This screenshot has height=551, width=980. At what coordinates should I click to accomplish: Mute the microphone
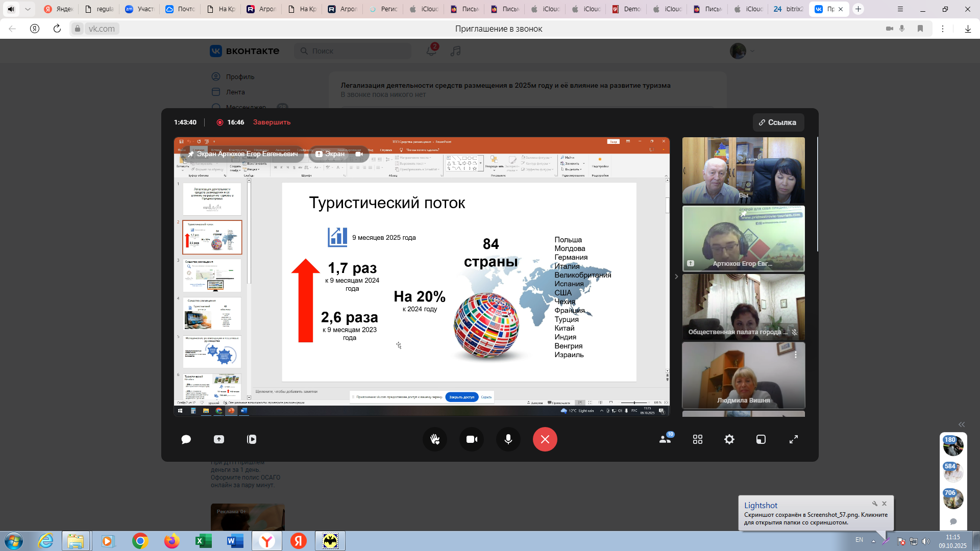(x=508, y=439)
